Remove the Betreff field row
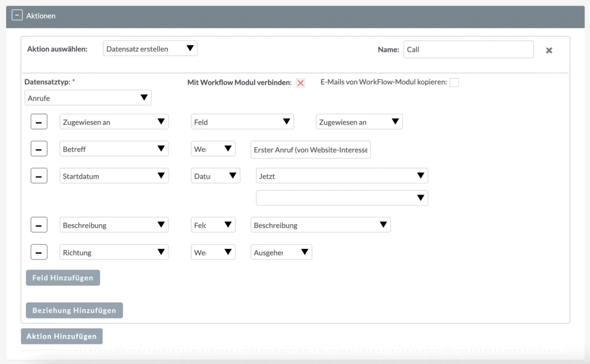 39,149
